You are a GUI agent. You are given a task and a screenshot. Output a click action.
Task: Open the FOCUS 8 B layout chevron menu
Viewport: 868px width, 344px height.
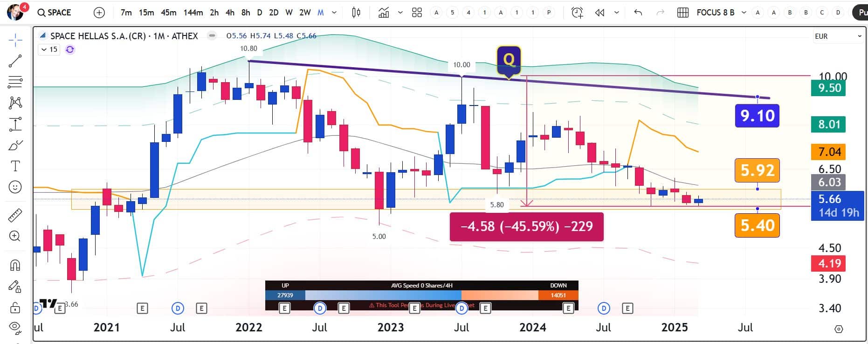[x=744, y=13]
